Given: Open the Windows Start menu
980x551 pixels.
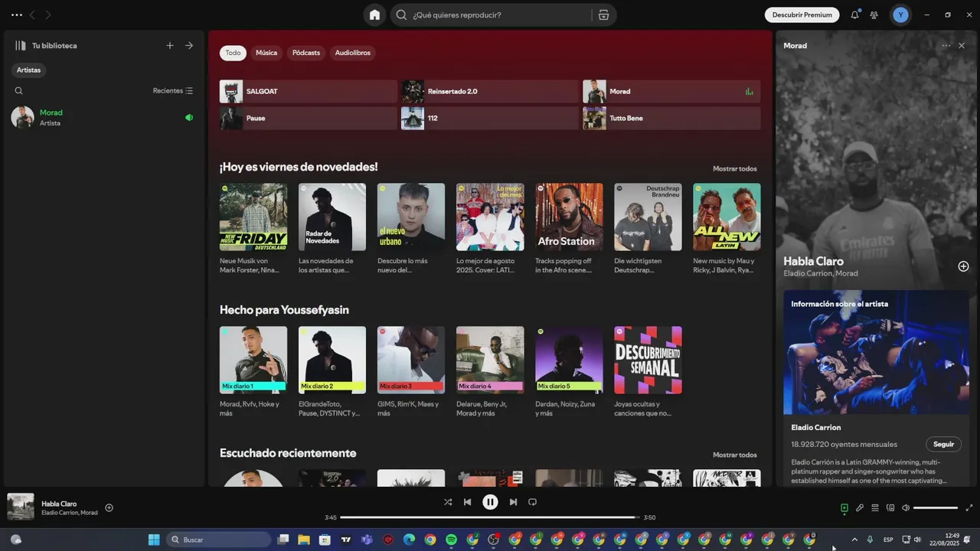Looking at the screenshot, I should 153,540.
